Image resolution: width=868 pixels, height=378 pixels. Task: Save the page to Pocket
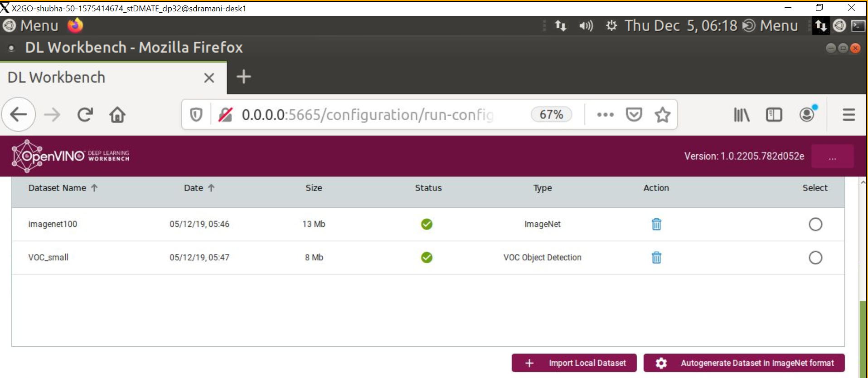pos(634,115)
